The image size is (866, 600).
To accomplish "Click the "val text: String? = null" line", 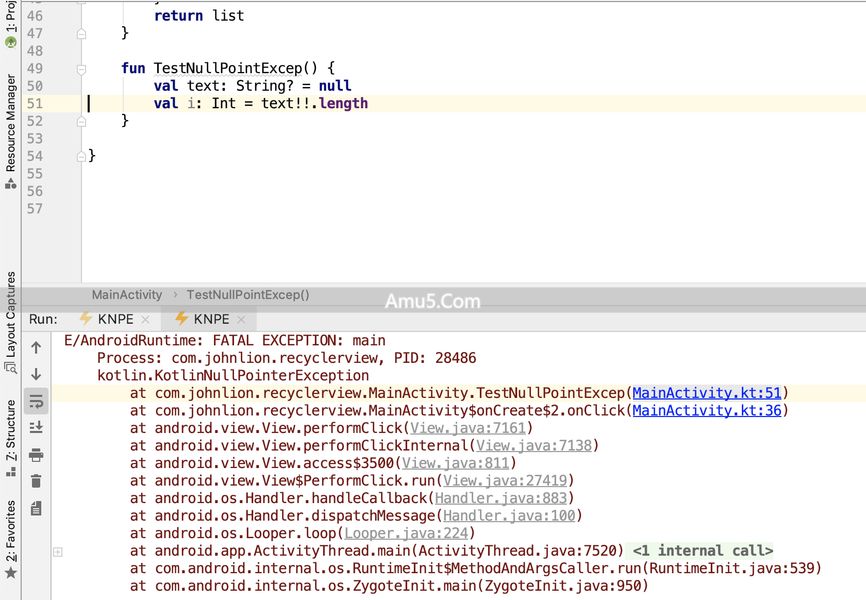I will [x=252, y=86].
